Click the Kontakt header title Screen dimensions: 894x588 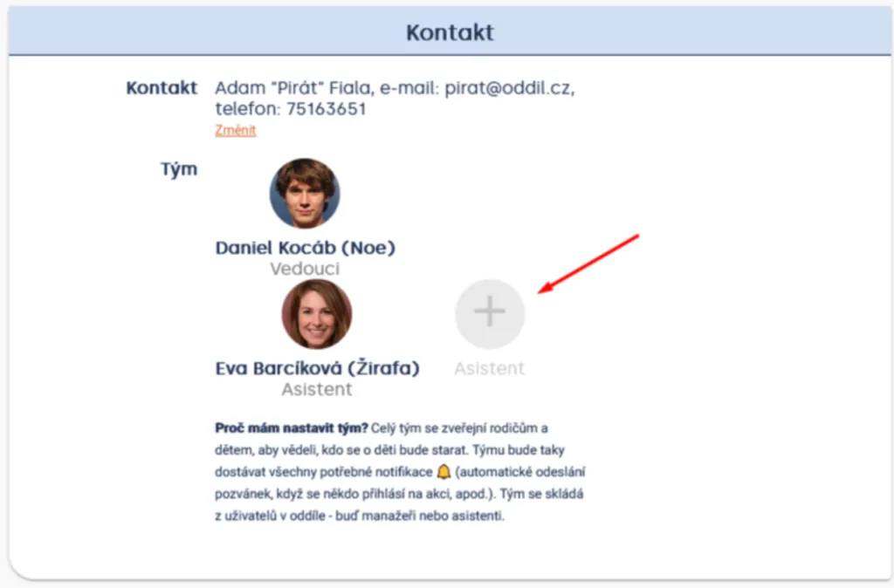click(x=450, y=32)
